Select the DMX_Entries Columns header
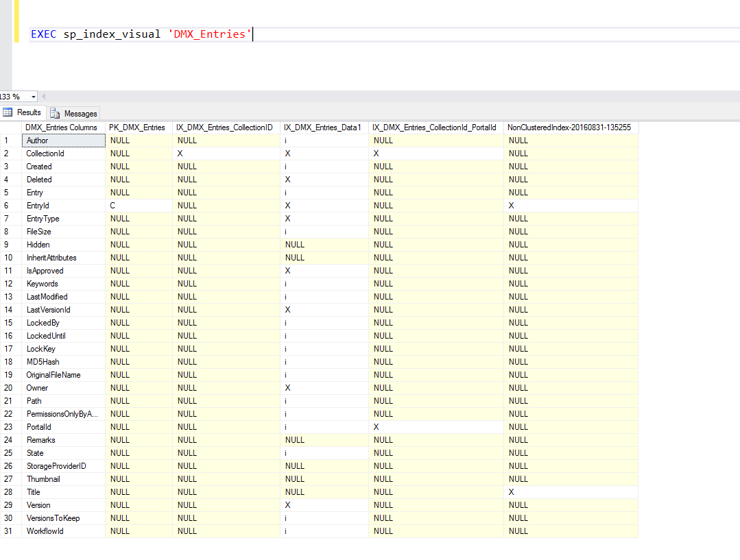The height and width of the screenshot is (560, 740). coord(61,127)
